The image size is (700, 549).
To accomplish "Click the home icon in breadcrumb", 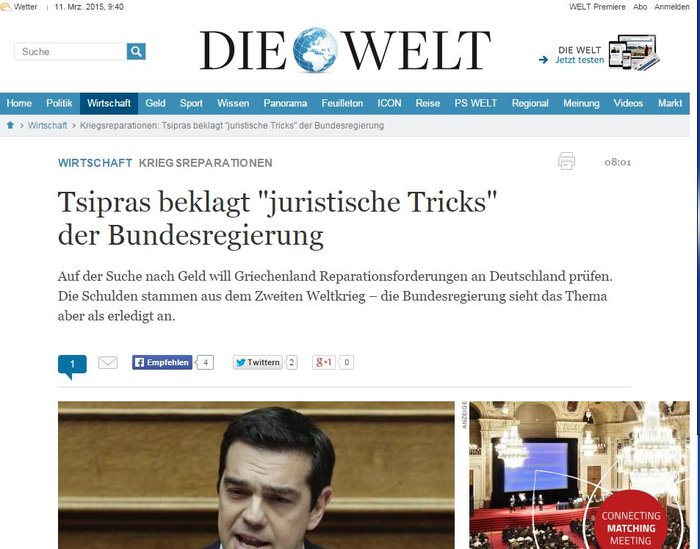I will tap(10, 125).
